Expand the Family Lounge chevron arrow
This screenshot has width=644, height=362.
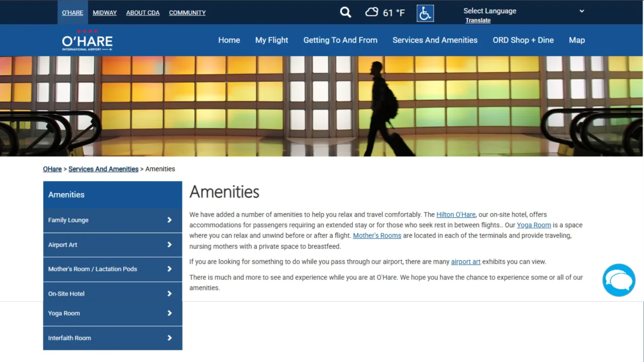point(170,220)
